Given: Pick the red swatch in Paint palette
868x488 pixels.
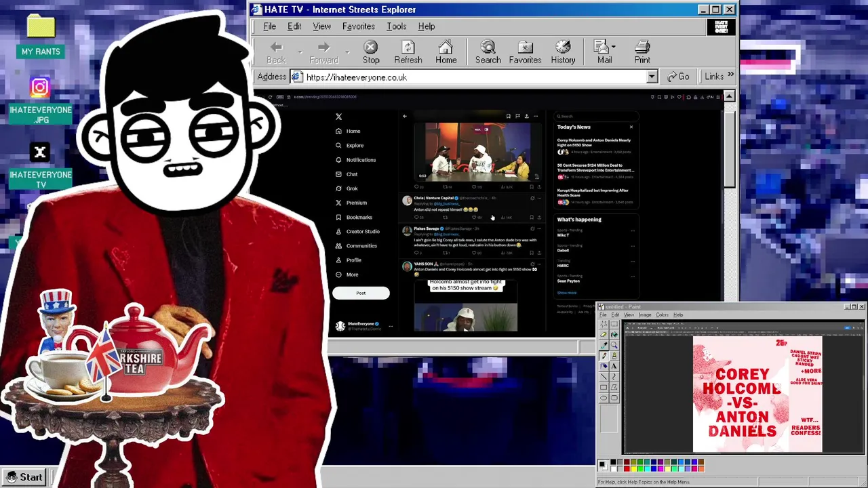Looking at the screenshot, I should 627,468.
